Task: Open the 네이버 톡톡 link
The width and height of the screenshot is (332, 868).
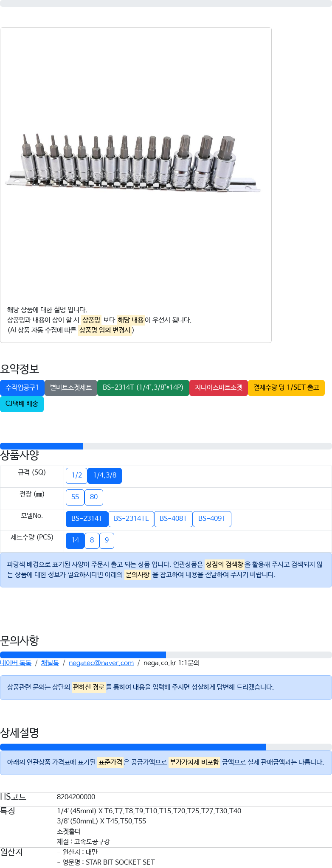Action: pyautogui.click(x=16, y=663)
